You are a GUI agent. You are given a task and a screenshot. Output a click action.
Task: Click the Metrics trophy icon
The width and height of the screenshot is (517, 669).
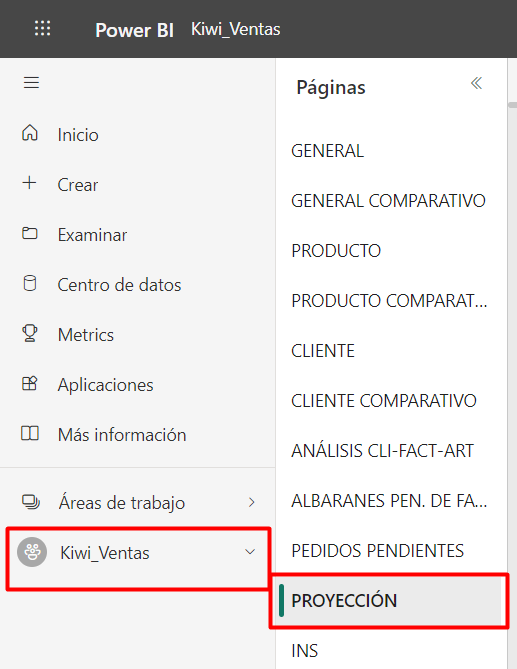pyautogui.click(x=29, y=333)
